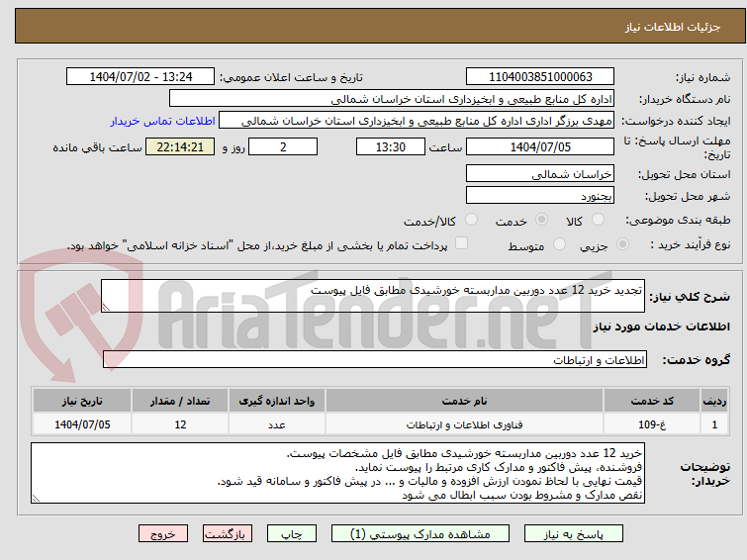Click the تاریخ نیاز column header
747x560 pixels.
coord(82,401)
